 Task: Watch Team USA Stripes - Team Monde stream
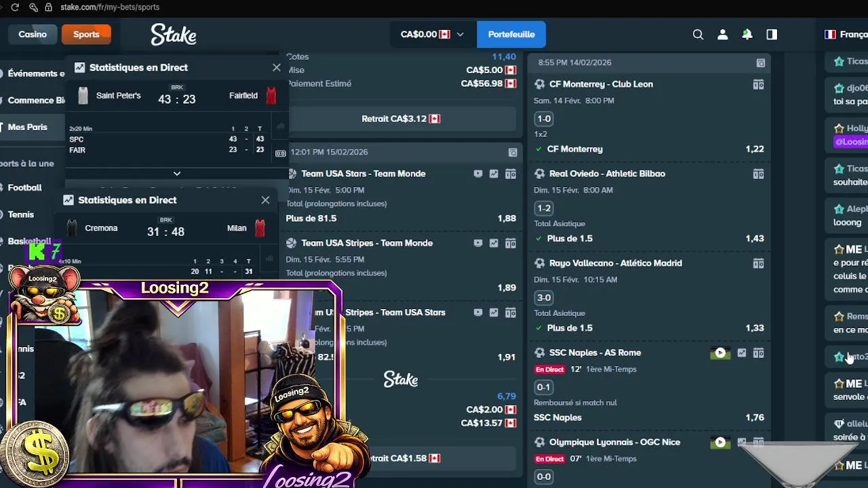pos(478,243)
